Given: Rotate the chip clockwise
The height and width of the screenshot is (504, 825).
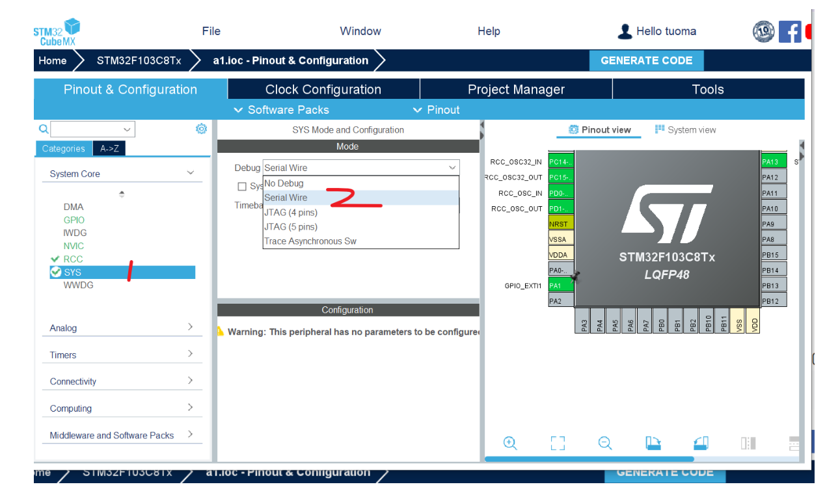Looking at the screenshot, I should [x=653, y=443].
